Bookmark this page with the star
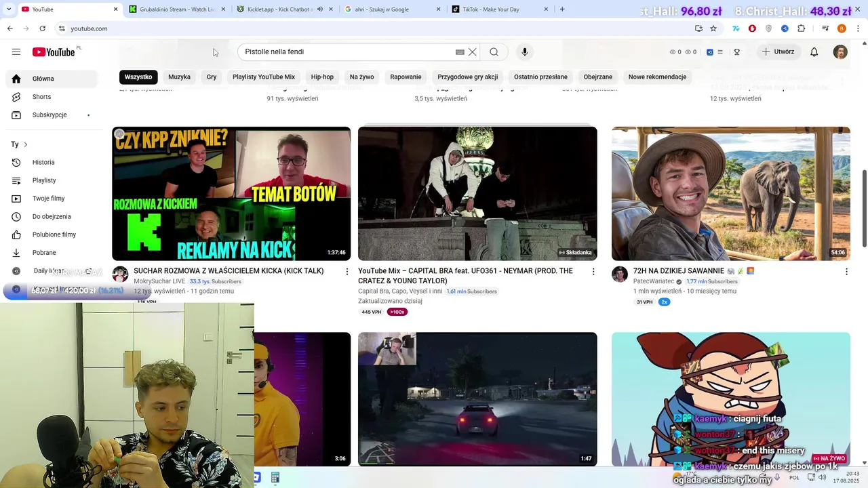Screen dimensions: 868x488 (713, 28)
